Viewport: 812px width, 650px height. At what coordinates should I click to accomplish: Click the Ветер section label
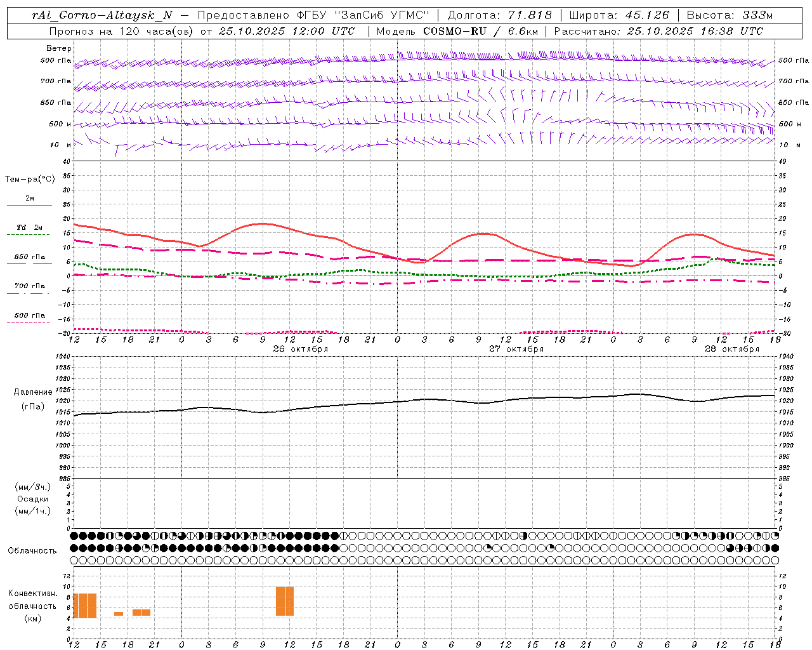click(59, 48)
